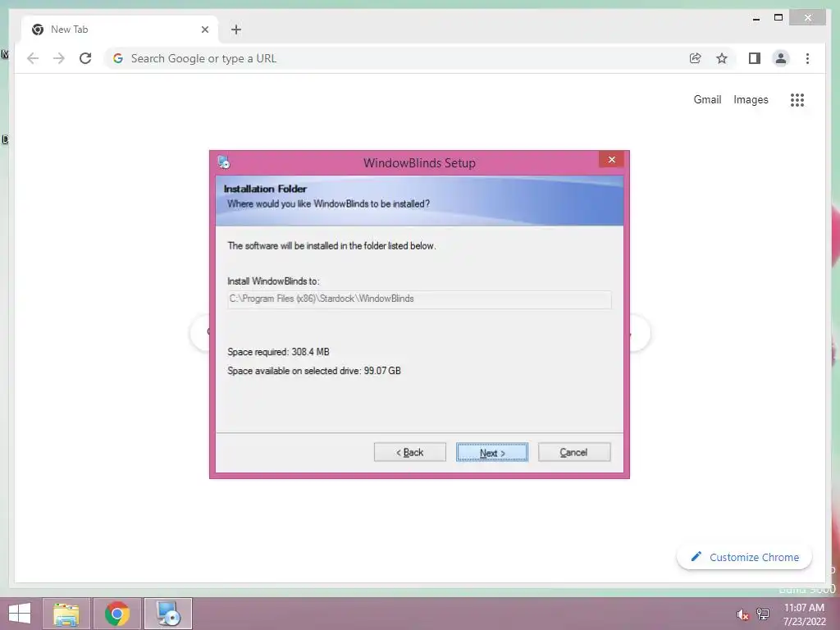Screen dimensions: 840x630
Task: Reload the Chrome page
Action: click(x=85, y=58)
